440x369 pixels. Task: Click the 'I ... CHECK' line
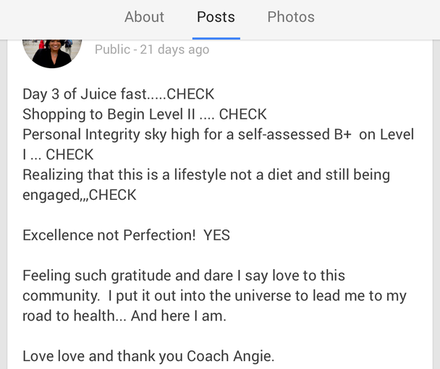pyautogui.click(x=58, y=155)
